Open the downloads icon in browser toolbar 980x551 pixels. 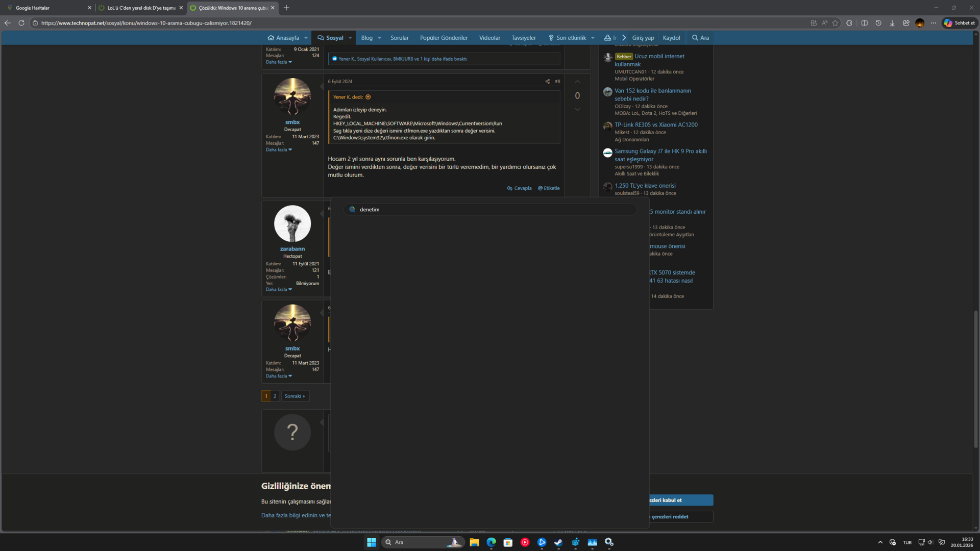892,23
